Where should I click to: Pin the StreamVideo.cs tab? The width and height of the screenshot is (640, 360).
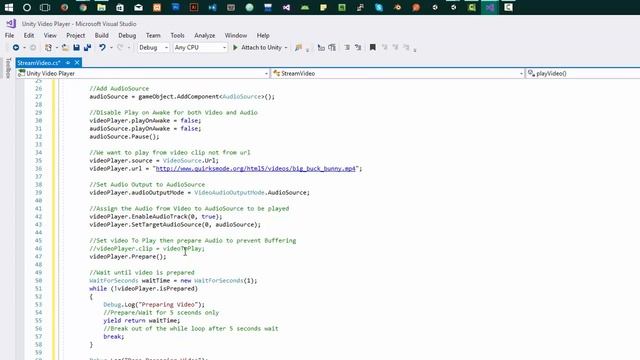pyautogui.click(x=68, y=62)
